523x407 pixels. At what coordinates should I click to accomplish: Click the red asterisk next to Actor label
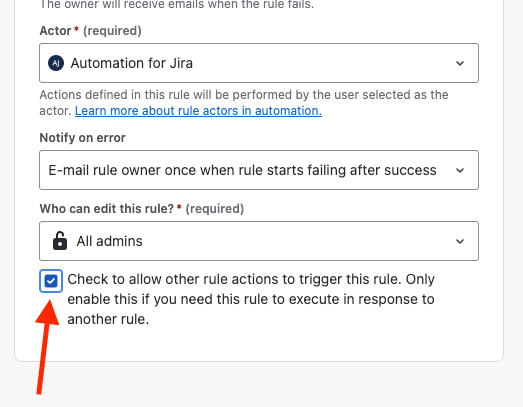point(76,29)
